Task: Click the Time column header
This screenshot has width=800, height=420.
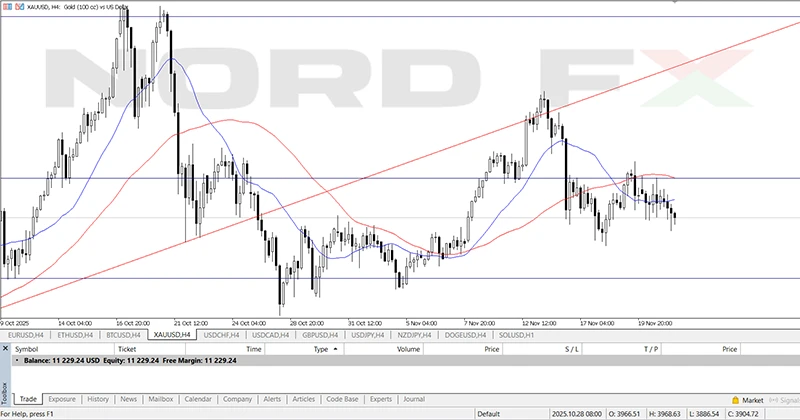Action: tap(225, 349)
